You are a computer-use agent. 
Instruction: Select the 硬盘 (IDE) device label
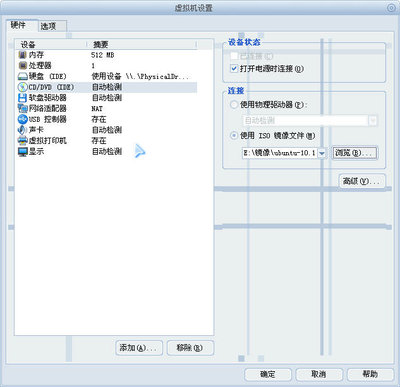48,77
